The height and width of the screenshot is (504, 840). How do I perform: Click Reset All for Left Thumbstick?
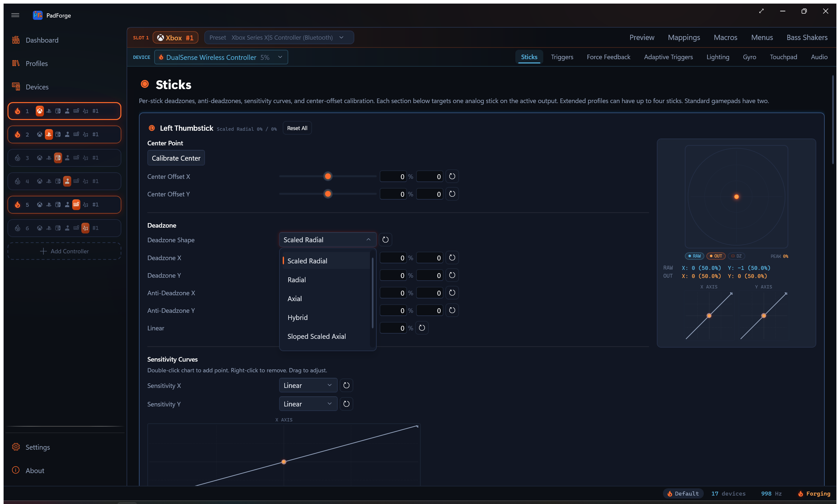(x=297, y=128)
